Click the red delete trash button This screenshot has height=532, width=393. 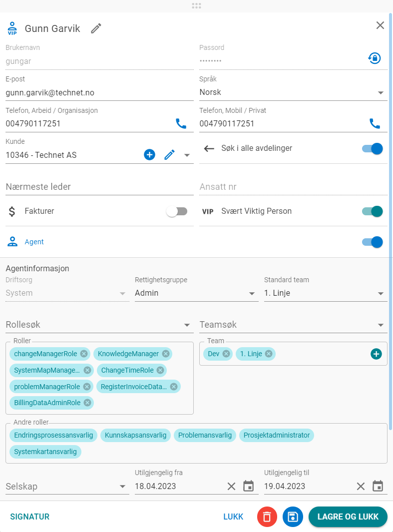(267, 517)
